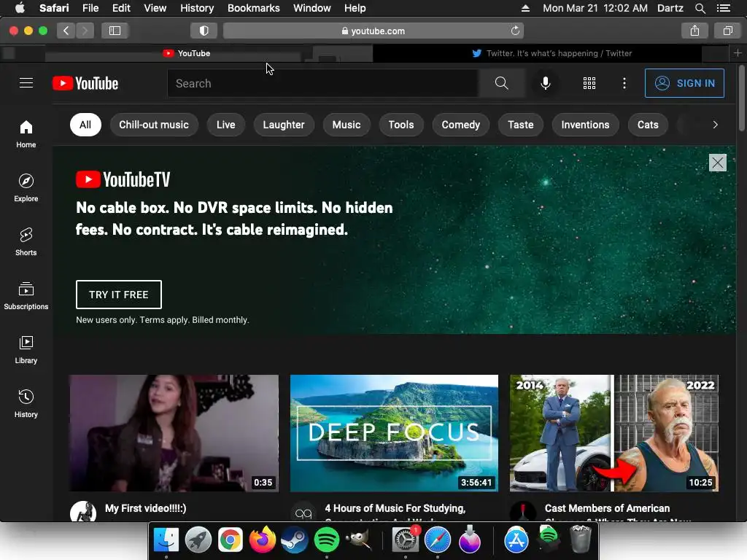Open Notification Center list icon
This screenshot has height=560, width=747.
[x=723, y=8]
